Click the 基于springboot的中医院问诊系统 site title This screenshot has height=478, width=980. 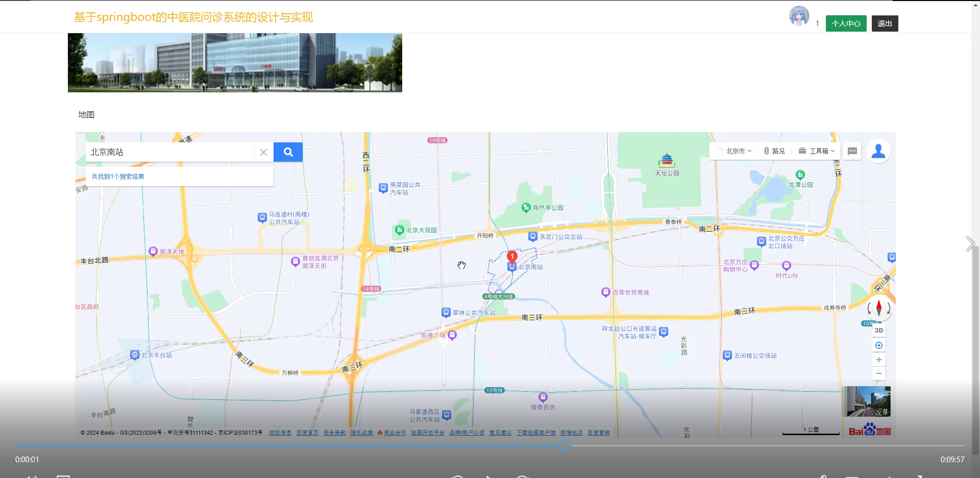tap(193, 17)
